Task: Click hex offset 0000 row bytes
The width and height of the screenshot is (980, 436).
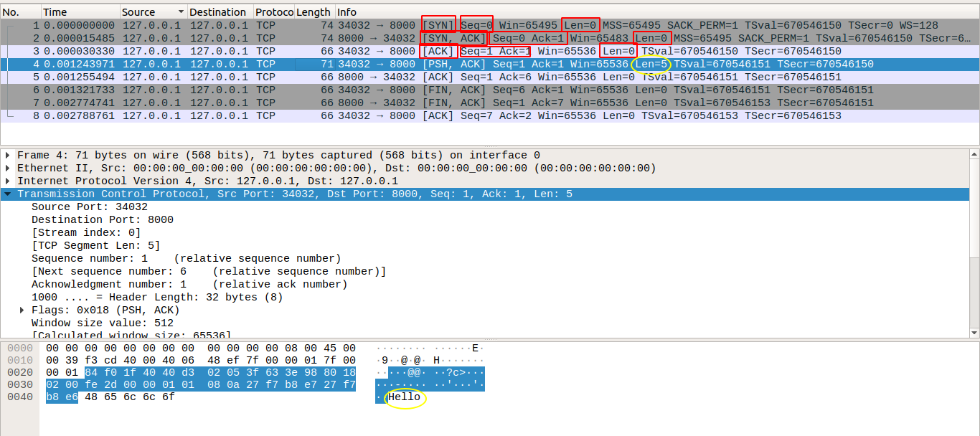Action: click(x=201, y=349)
